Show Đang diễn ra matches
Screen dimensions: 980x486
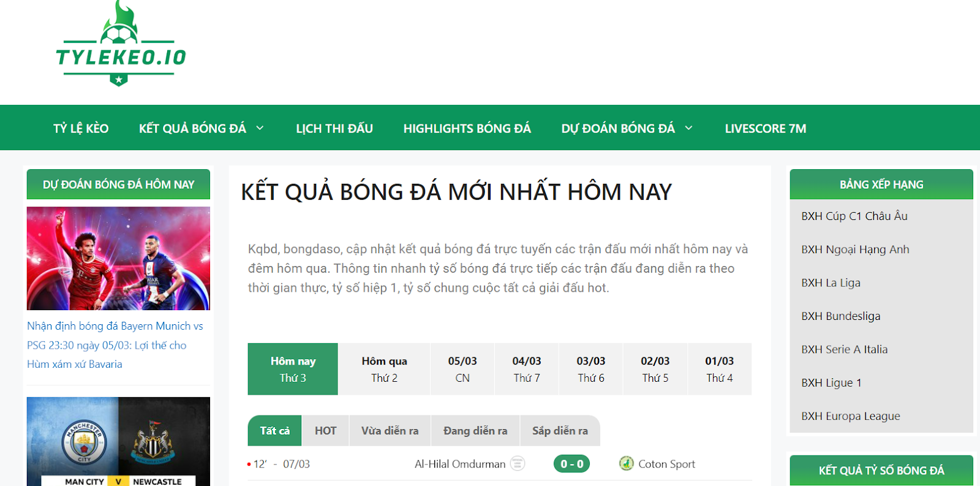click(x=475, y=430)
